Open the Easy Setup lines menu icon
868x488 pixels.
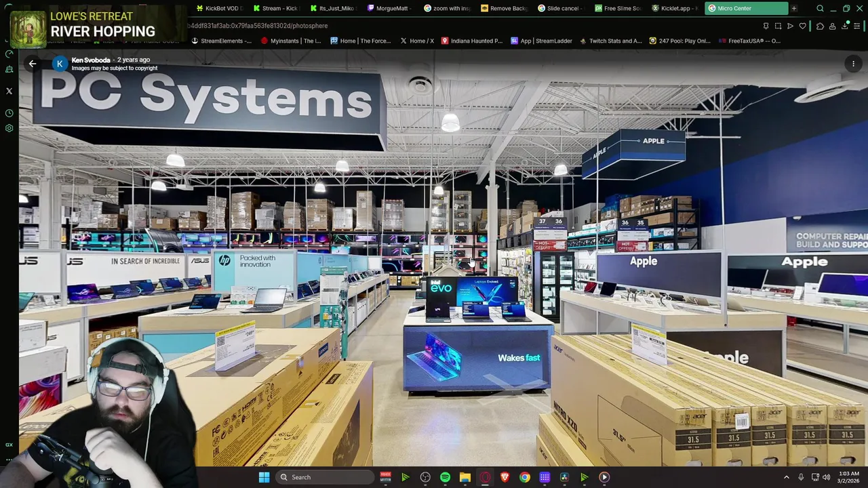856,26
